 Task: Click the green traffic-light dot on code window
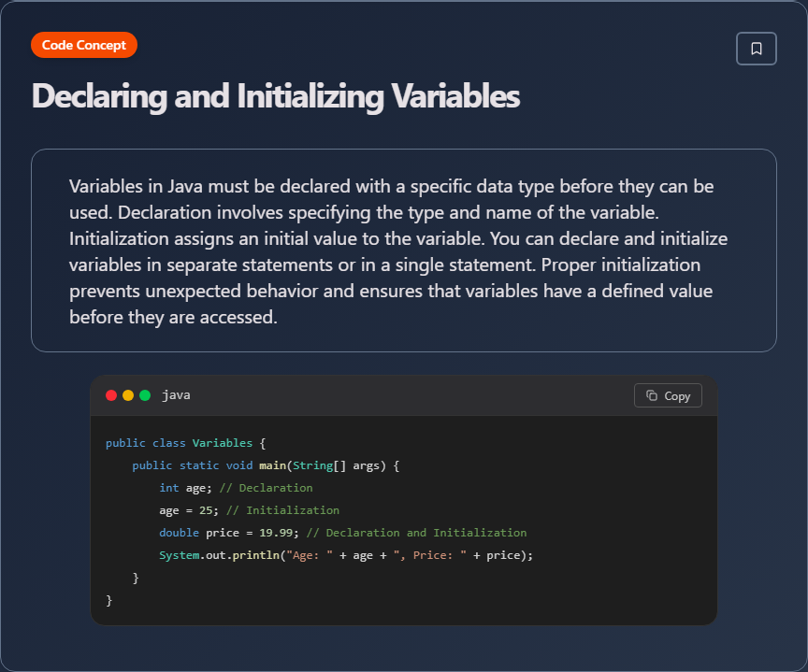(x=143, y=395)
